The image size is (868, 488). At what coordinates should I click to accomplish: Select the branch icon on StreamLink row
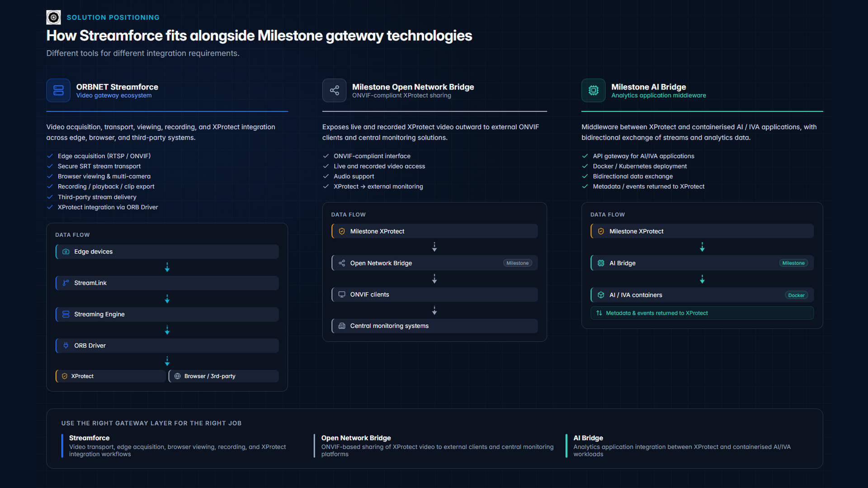point(66,283)
